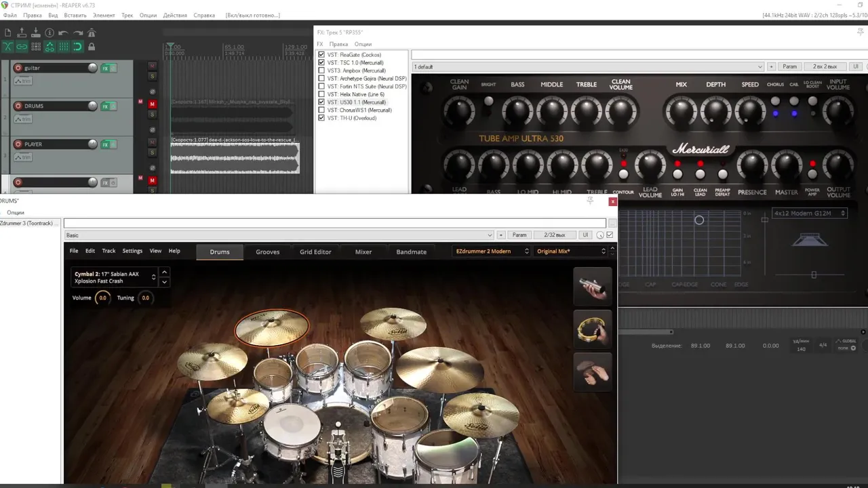Screen dimensions: 868x488
Task: Open FX chain of guitar track
Action: click(105, 68)
